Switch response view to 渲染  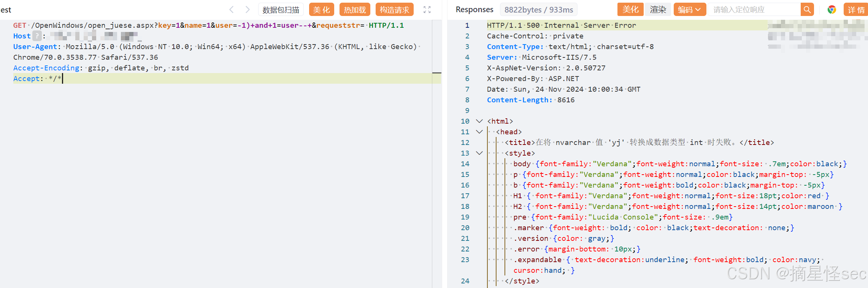point(658,10)
